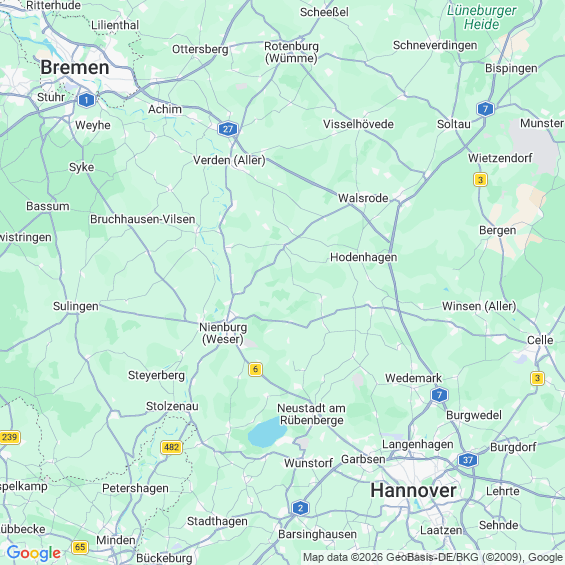
Task: Click the Walsrode town label
Action: pyautogui.click(x=363, y=198)
